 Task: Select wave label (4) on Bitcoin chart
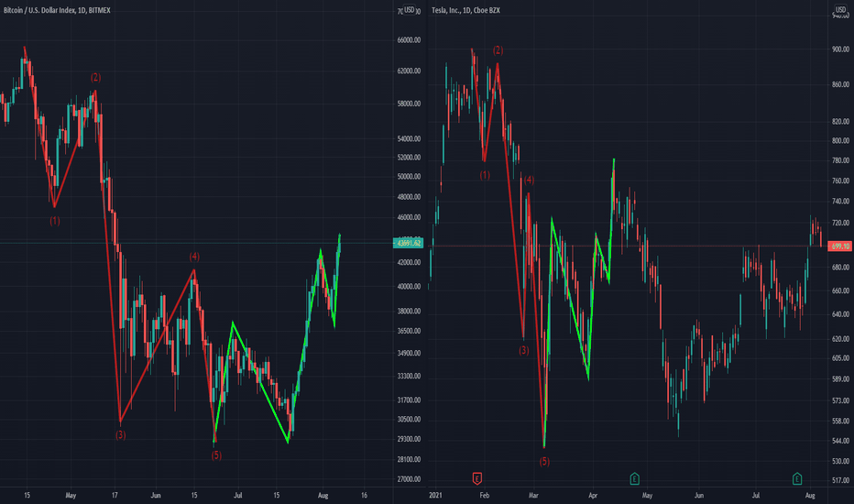[x=194, y=256]
